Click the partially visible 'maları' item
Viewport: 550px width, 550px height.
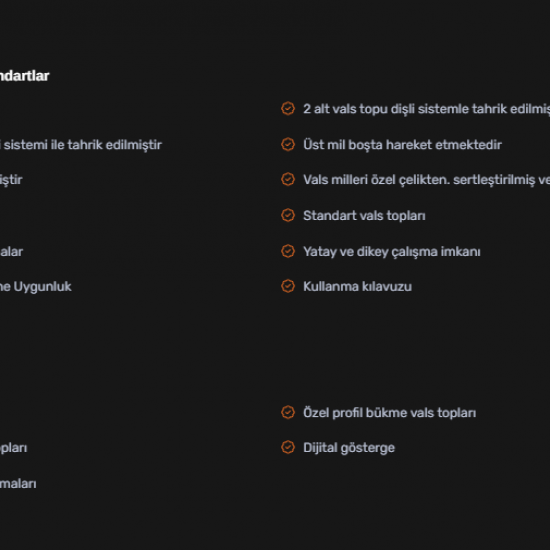tap(18, 484)
